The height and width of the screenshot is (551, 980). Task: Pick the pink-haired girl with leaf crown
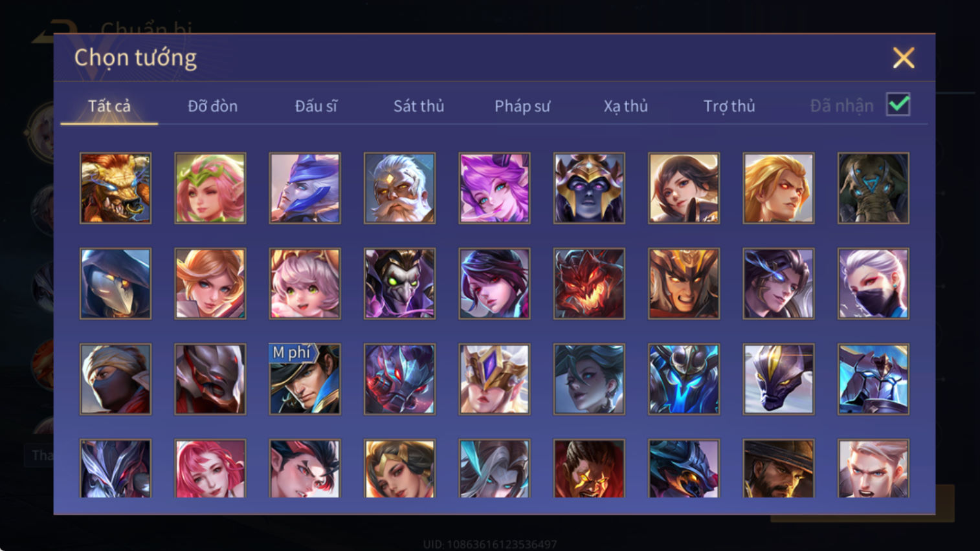pos(210,188)
